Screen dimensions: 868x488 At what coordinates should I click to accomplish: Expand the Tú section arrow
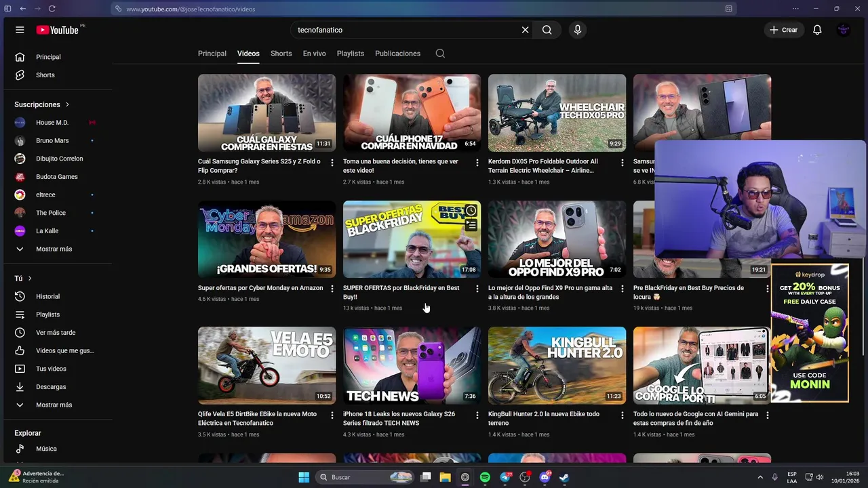click(30, 279)
